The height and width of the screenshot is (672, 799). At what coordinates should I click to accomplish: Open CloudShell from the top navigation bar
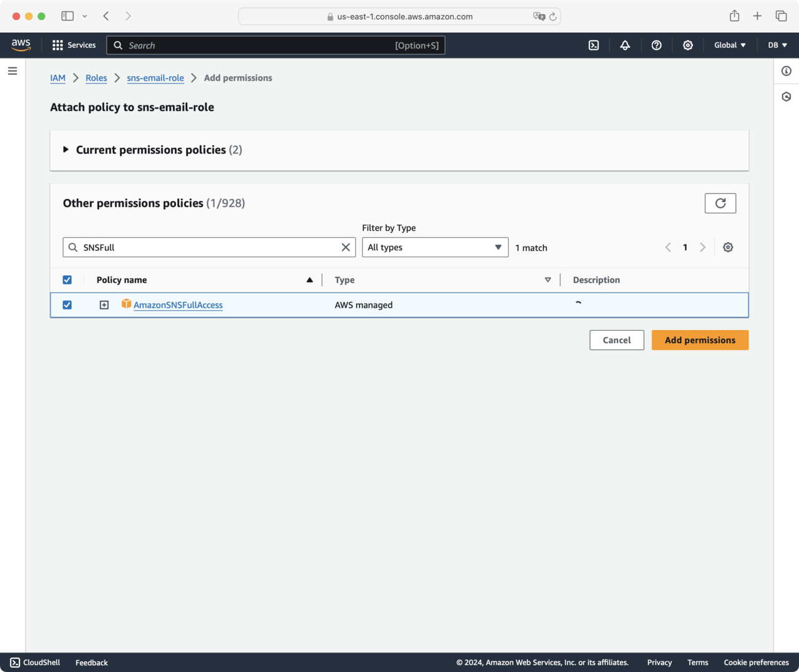click(x=594, y=46)
